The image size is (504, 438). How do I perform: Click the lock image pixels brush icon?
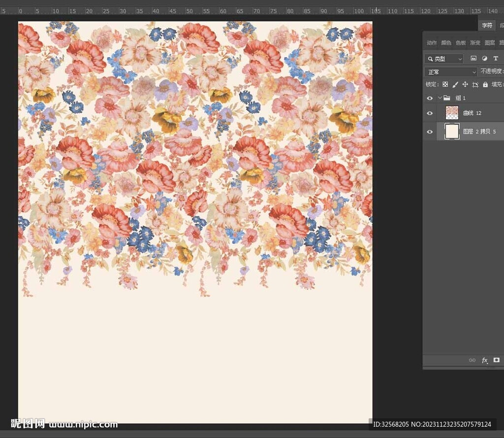click(455, 85)
